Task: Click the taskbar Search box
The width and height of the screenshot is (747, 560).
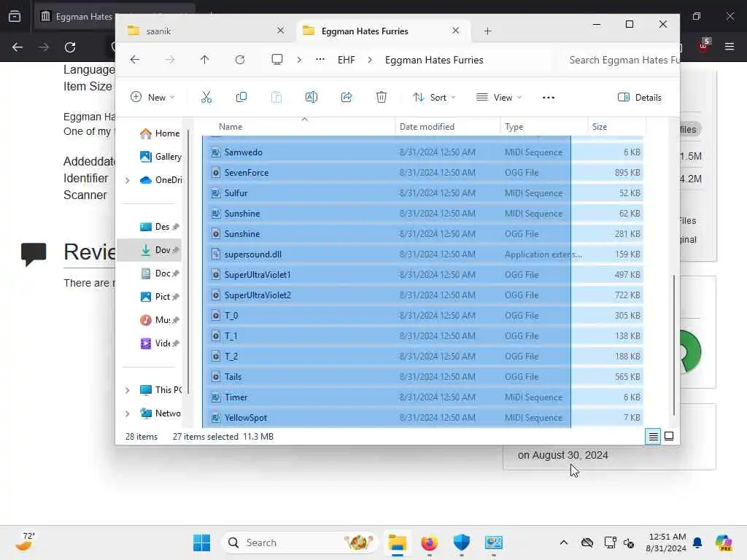Action: (x=300, y=542)
